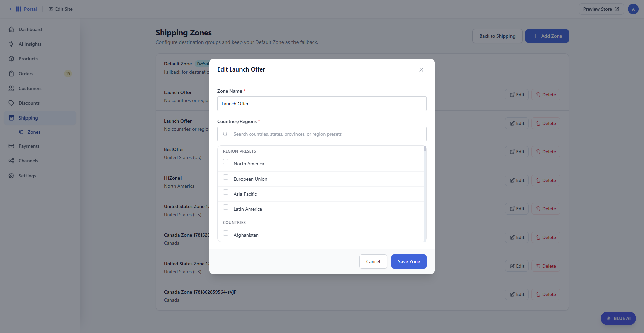The height and width of the screenshot is (333, 644).
Task: Select Zones under Shipping
Action: pos(34,132)
